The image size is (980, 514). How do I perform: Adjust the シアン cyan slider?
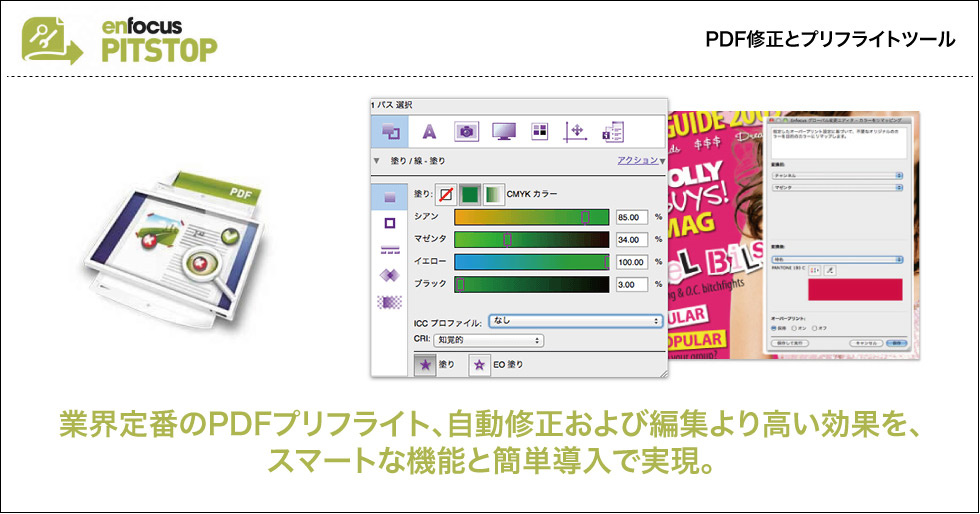click(531, 217)
